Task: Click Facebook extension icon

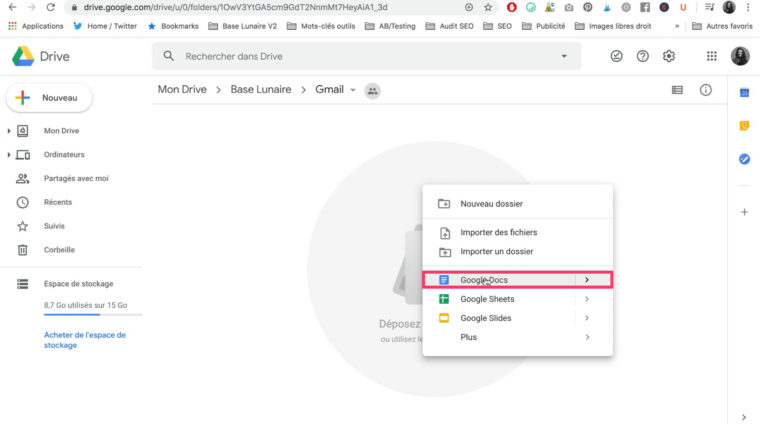Action: tap(645, 7)
